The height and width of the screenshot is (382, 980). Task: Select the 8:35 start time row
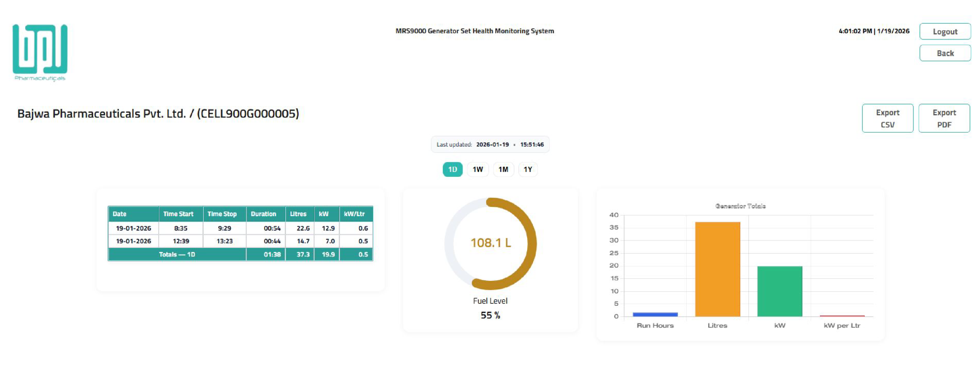click(x=180, y=228)
